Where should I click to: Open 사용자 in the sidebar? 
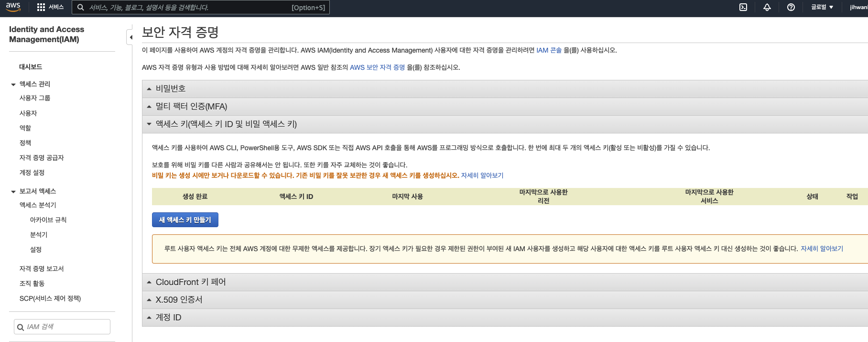(28, 113)
